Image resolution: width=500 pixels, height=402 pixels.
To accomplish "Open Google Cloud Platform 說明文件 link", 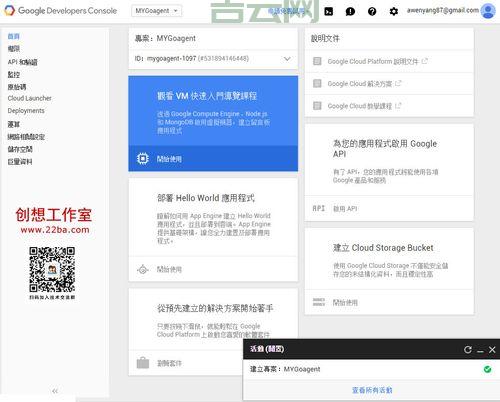I will click(373, 61).
